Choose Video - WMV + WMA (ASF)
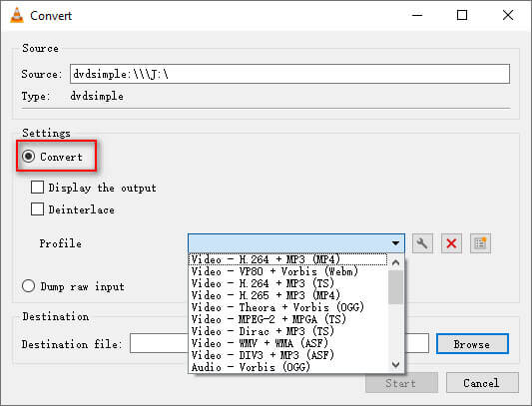 [287, 343]
